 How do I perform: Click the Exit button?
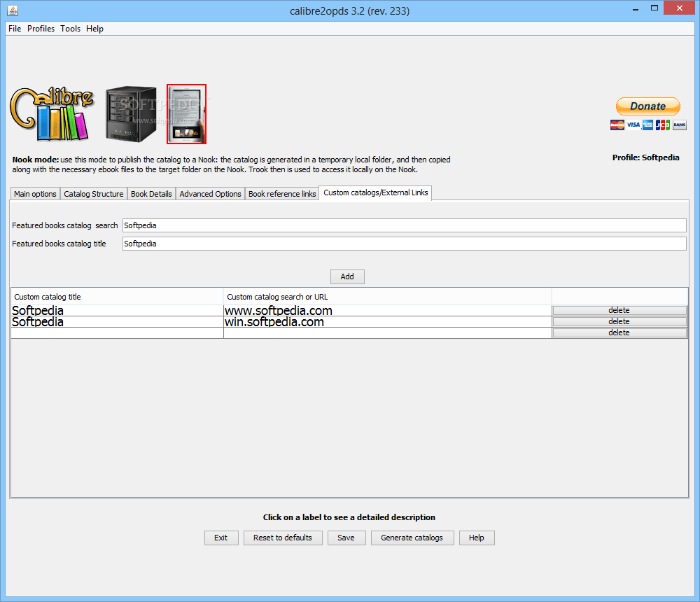[x=221, y=538]
